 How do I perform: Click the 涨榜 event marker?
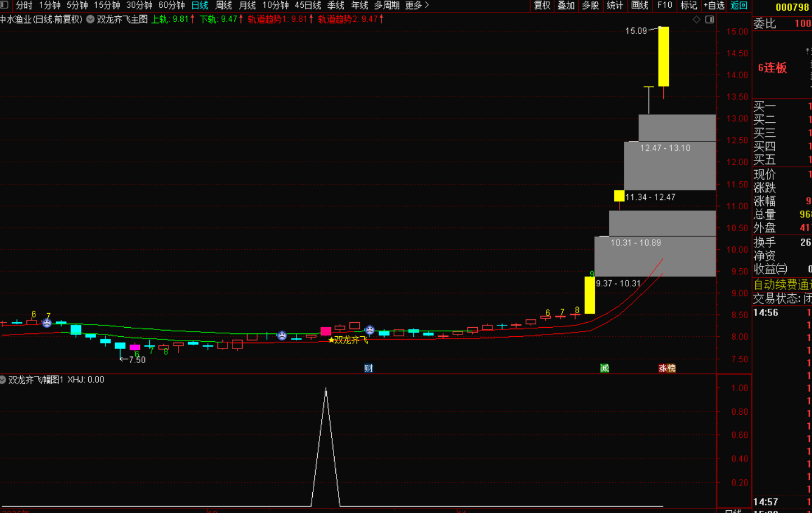coord(667,368)
